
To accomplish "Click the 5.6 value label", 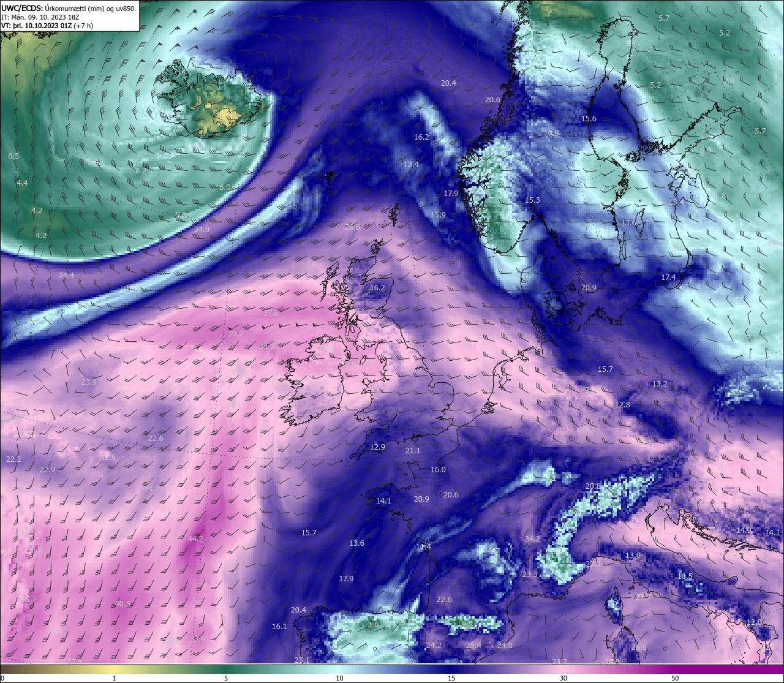I will coord(181,216).
